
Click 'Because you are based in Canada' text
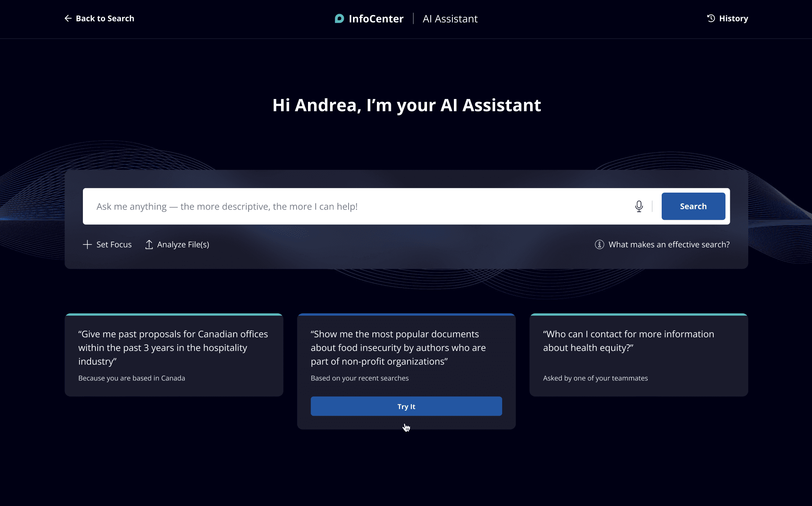[132, 378]
